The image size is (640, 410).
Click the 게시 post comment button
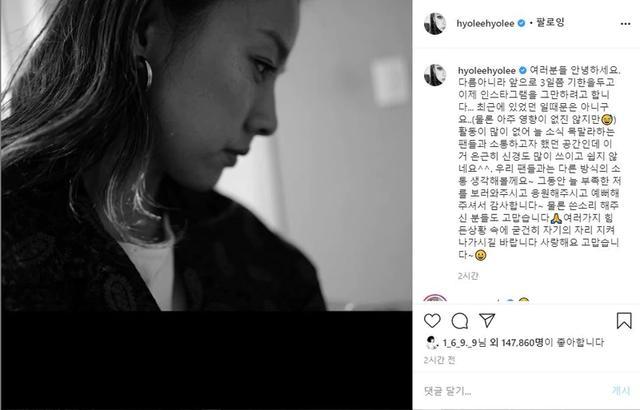tap(621, 391)
